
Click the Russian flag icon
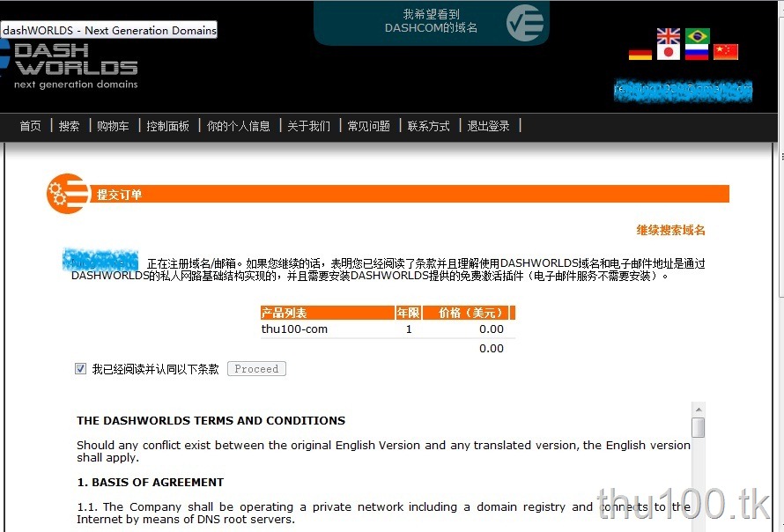[697, 52]
